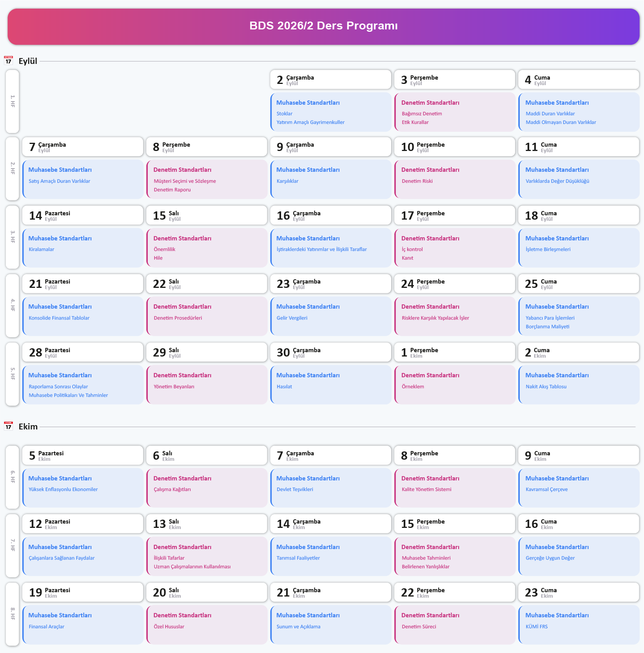Viewport: 644px width, 653px height.
Task: Click Yüksek Enflasyonlu Ekonomiler topic
Action: pos(63,489)
